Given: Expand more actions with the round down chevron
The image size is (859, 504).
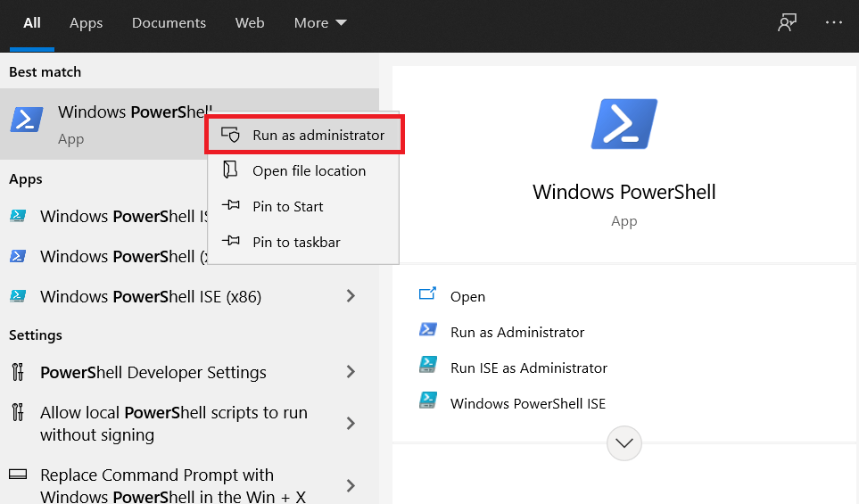Looking at the screenshot, I should click(x=624, y=443).
